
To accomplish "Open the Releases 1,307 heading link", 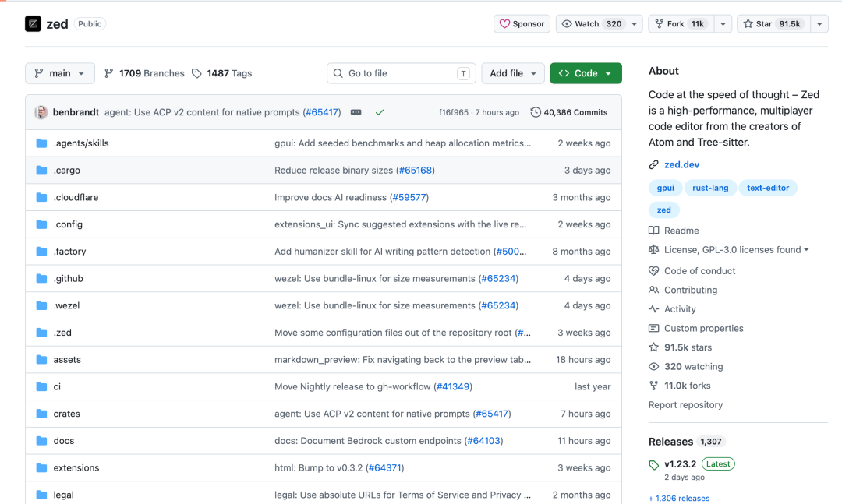I will coord(687,442).
